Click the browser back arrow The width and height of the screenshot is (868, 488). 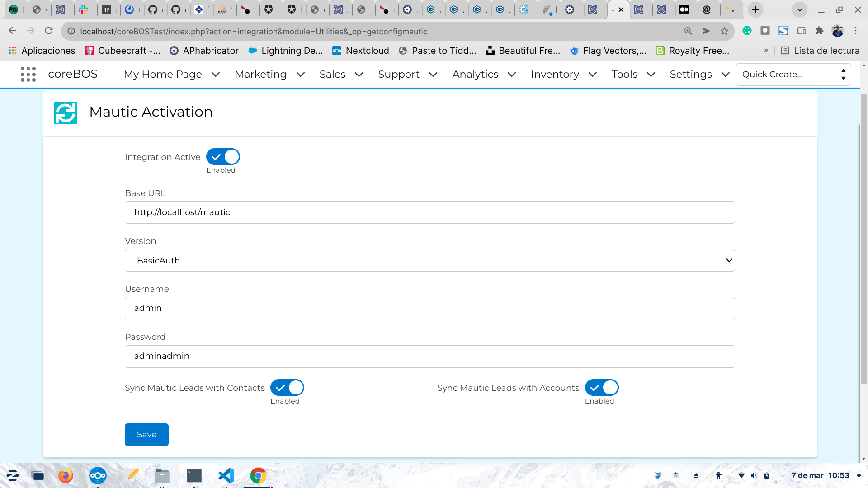[12, 31]
